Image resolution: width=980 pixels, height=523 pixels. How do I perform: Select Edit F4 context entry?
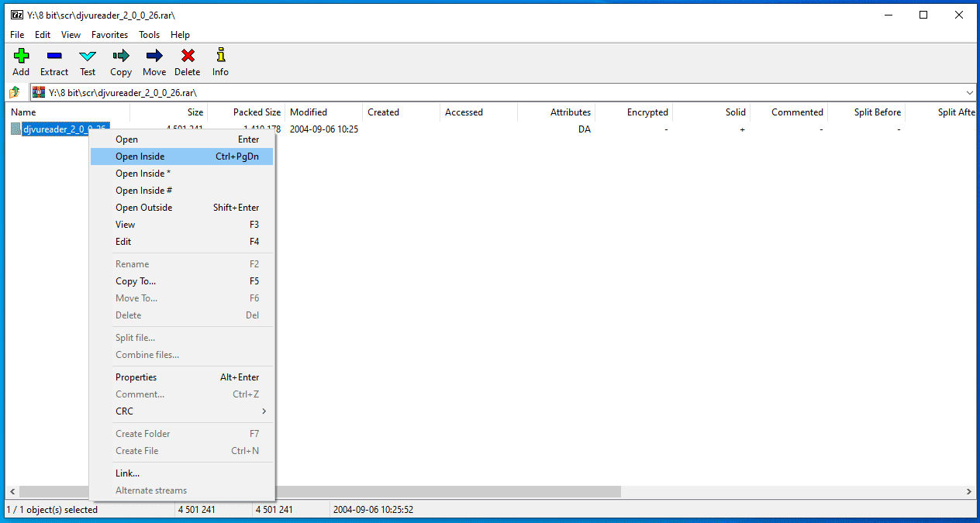(181, 242)
